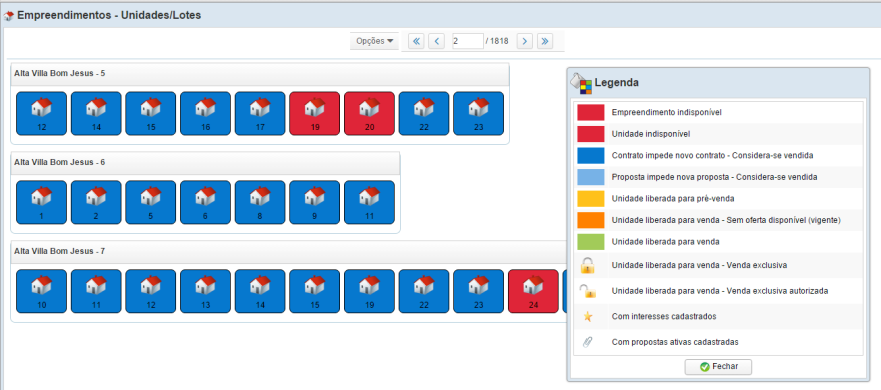Click the open padlock exclusiva autorizada icon
The width and height of the screenshot is (881, 390).
tap(588, 291)
